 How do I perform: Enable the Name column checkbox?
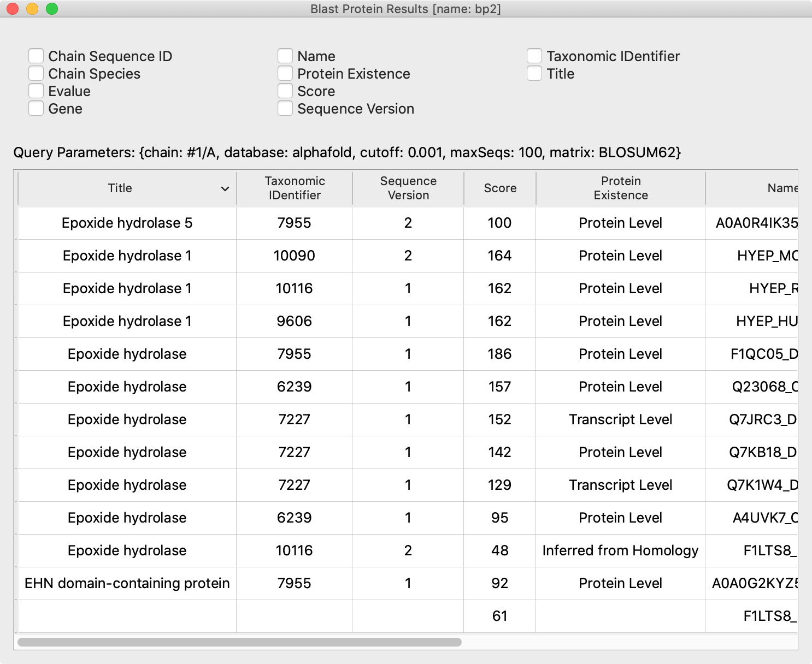285,56
